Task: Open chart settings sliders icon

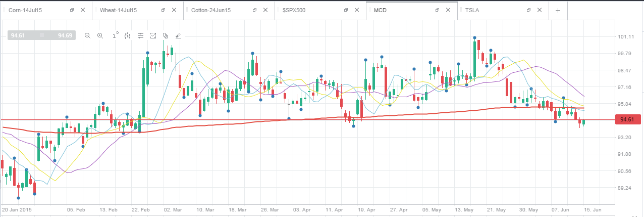Action: coord(140,35)
